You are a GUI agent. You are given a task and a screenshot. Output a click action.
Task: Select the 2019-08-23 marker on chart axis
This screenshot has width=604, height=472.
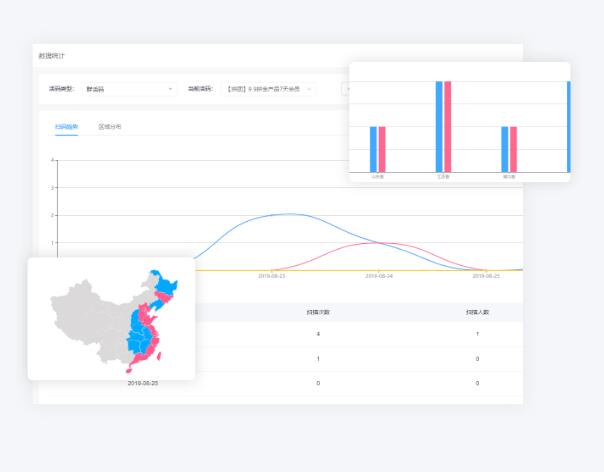point(272,276)
